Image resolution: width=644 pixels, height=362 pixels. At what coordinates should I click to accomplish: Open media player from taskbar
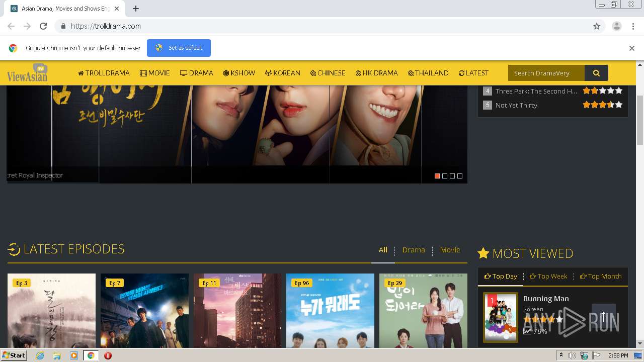(74, 355)
